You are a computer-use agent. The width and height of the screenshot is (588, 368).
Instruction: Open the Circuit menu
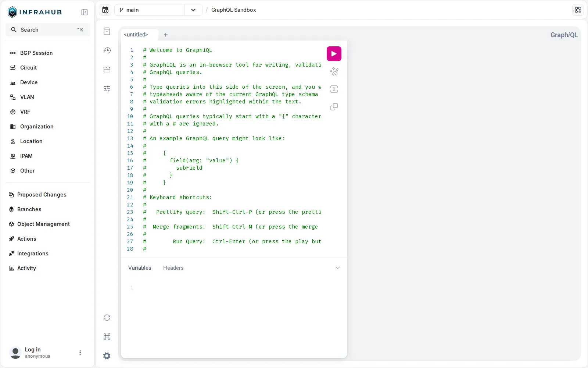48,68
